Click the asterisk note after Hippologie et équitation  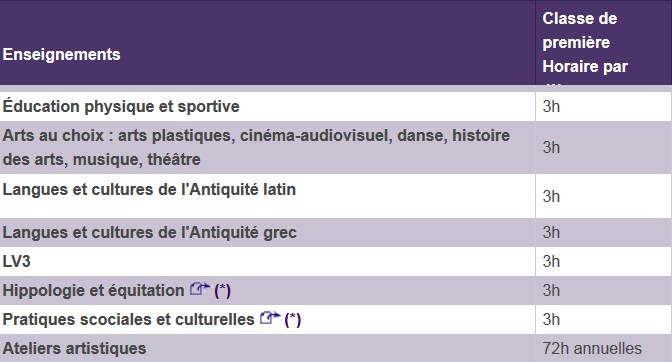click(x=222, y=291)
